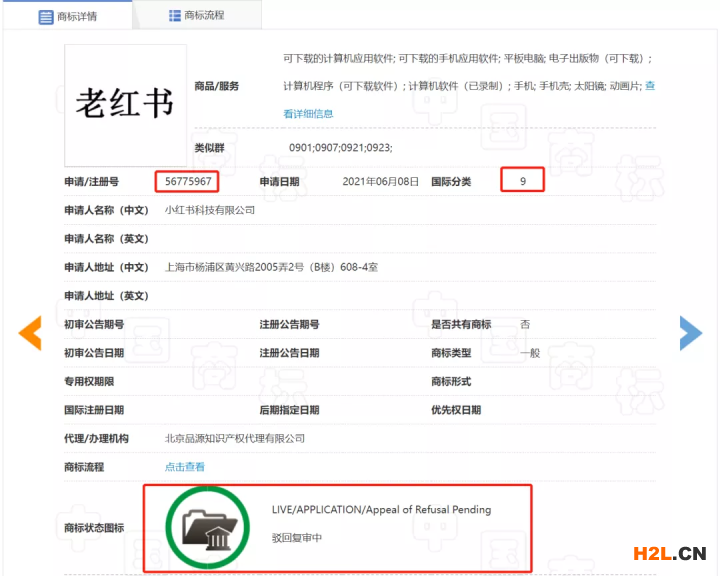The width and height of the screenshot is (720, 576).
Task: Open 查看详细信息 goods details link
Action: tap(308, 113)
